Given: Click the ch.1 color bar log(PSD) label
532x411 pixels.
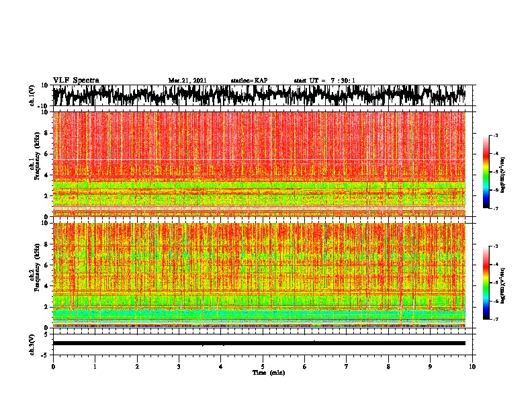Looking at the screenshot, I should click(502, 175).
